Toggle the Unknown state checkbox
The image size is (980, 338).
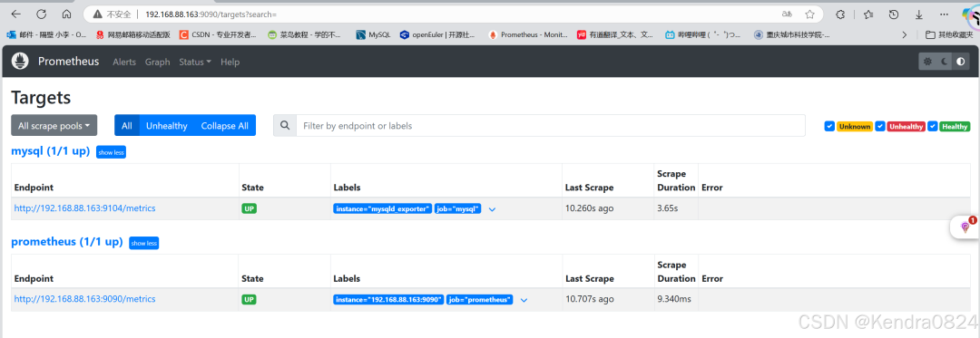tap(829, 126)
